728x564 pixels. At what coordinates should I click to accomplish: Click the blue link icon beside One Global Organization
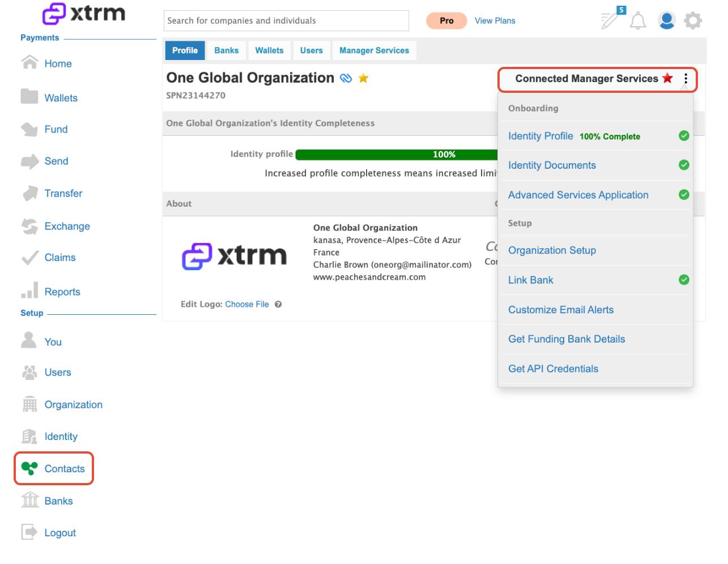(346, 78)
